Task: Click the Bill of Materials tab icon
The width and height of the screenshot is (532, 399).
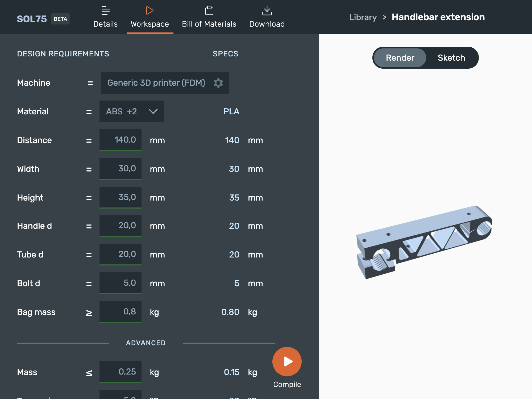Action: click(x=209, y=9)
